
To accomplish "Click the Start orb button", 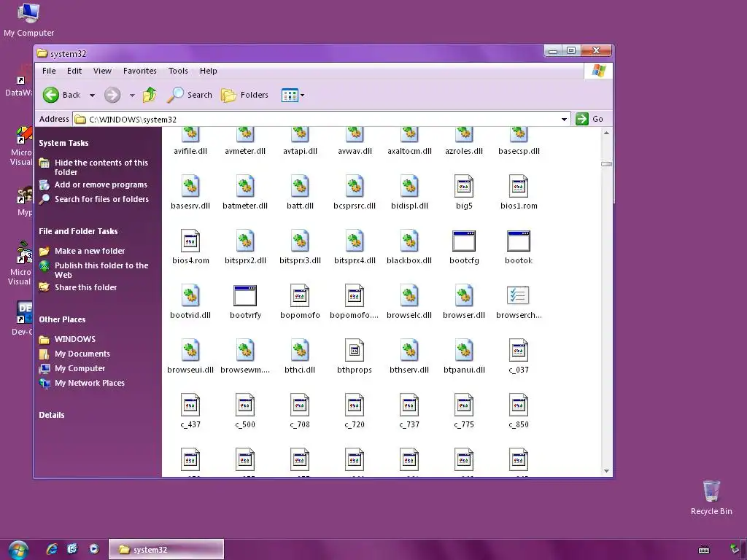I will (x=18, y=550).
